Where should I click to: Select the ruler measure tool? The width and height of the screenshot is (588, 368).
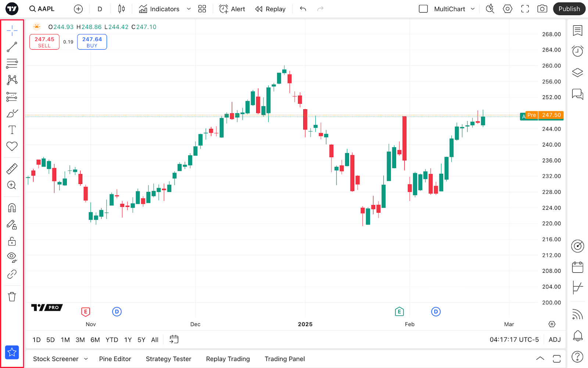pyautogui.click(x=12, y=169)
